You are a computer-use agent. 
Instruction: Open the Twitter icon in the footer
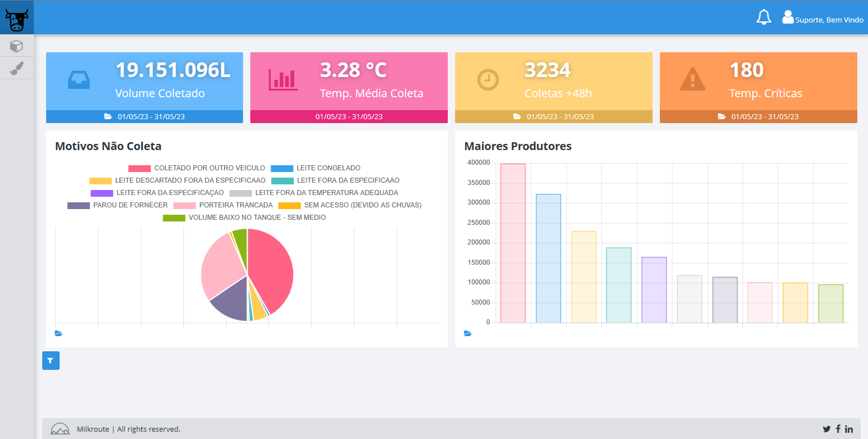(x=826, y=429)
